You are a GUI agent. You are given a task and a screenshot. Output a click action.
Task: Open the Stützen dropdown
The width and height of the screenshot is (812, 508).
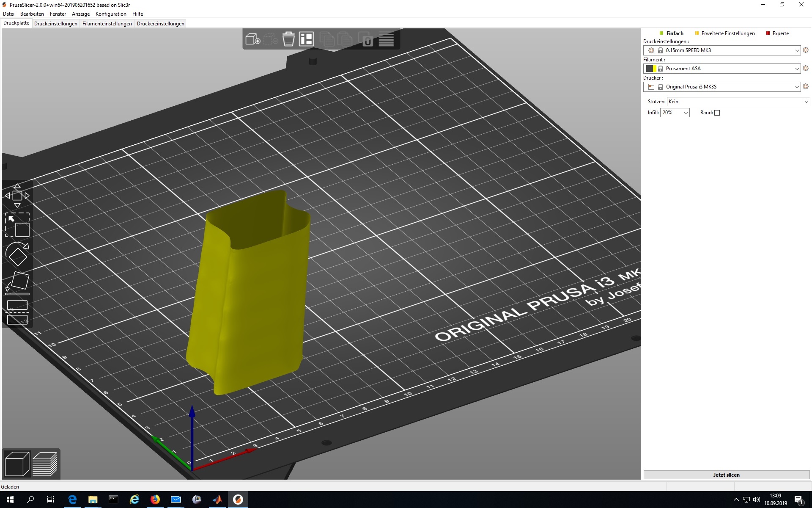click(x=806, y=102)
